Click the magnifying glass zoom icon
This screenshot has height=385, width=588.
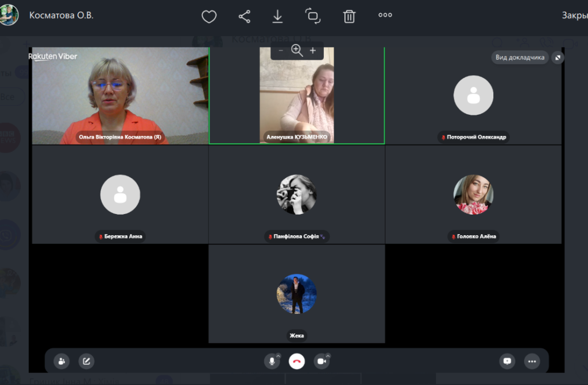click(x=297, y=50)
